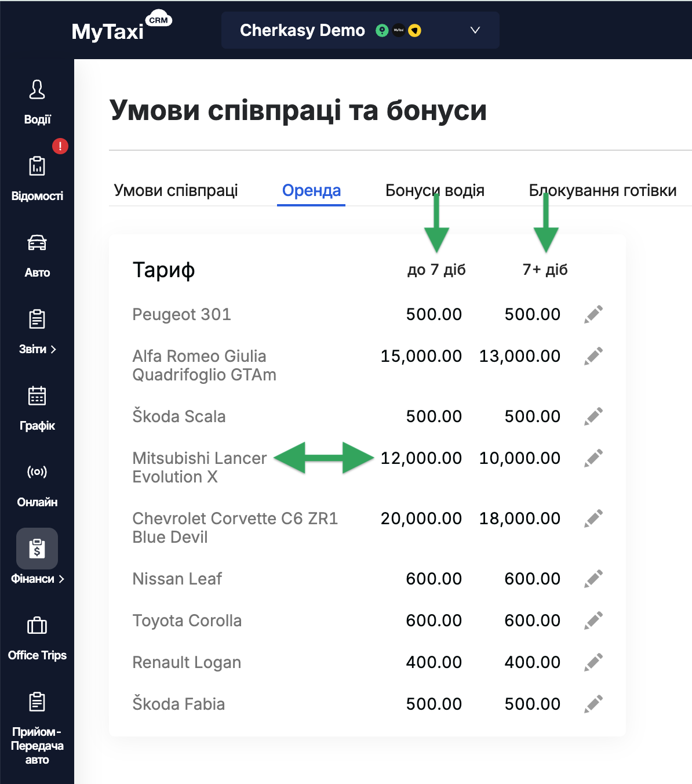Click the black MyTaxi service icon in header
Screen dimensions: 692x784
coord(398,30)
